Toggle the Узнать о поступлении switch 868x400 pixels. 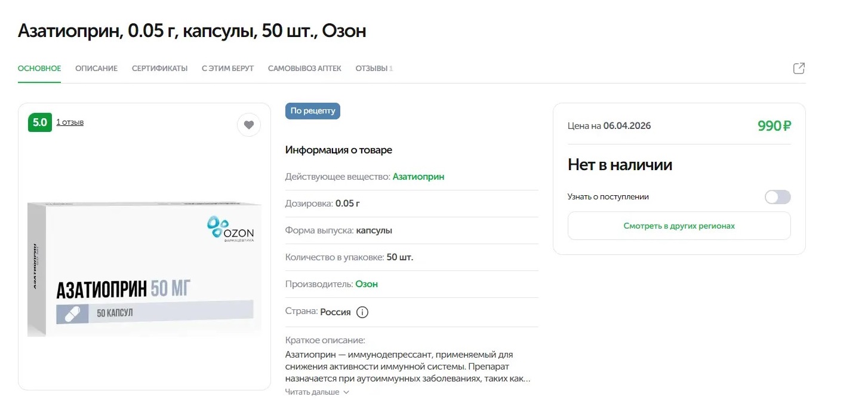point(777,197)
